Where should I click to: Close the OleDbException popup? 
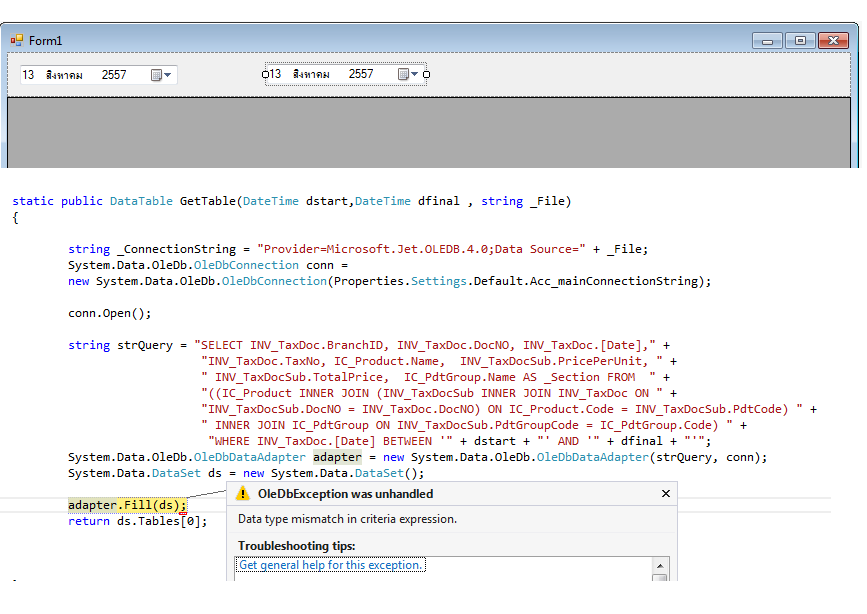pos(666,494)
